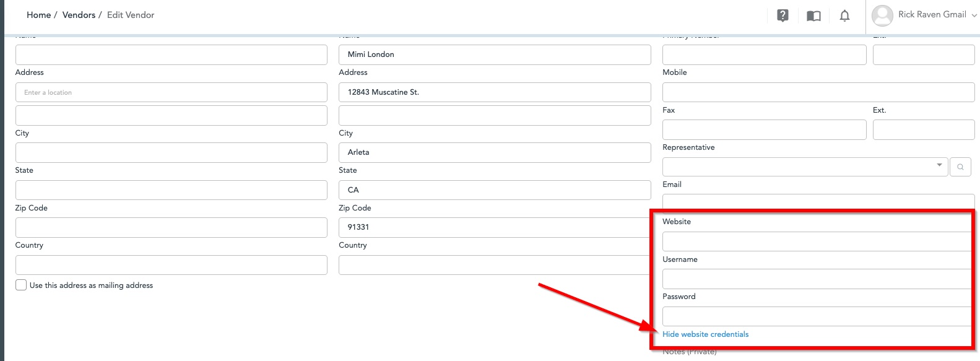Click the left column Country field
This screenshot has height=361, width=980.
[x=171, y=265]
